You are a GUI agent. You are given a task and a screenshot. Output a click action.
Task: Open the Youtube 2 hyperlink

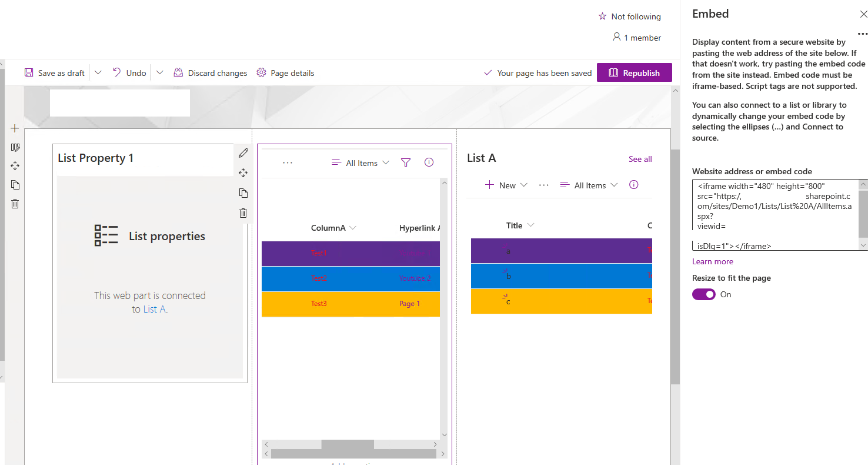tap(415, 278)
